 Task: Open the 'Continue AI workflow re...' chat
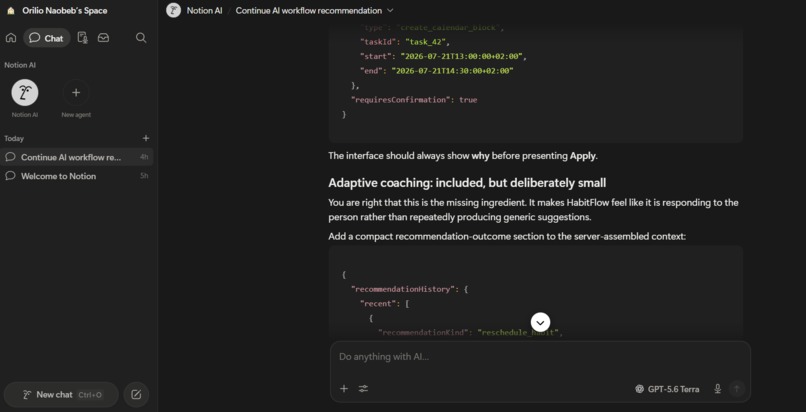coord(77,157)
